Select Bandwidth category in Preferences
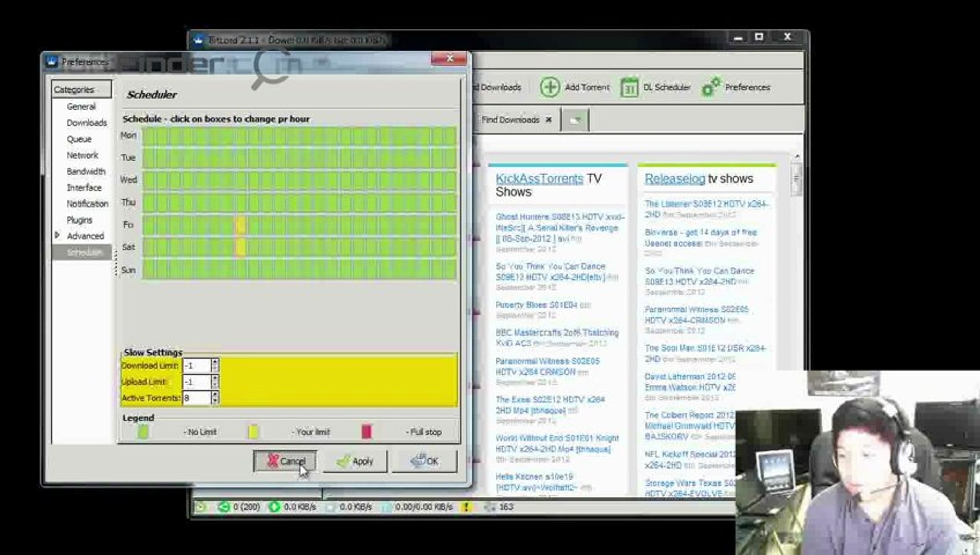The height and width of the screenshot is (555, 980). click(x=86, y=172)
